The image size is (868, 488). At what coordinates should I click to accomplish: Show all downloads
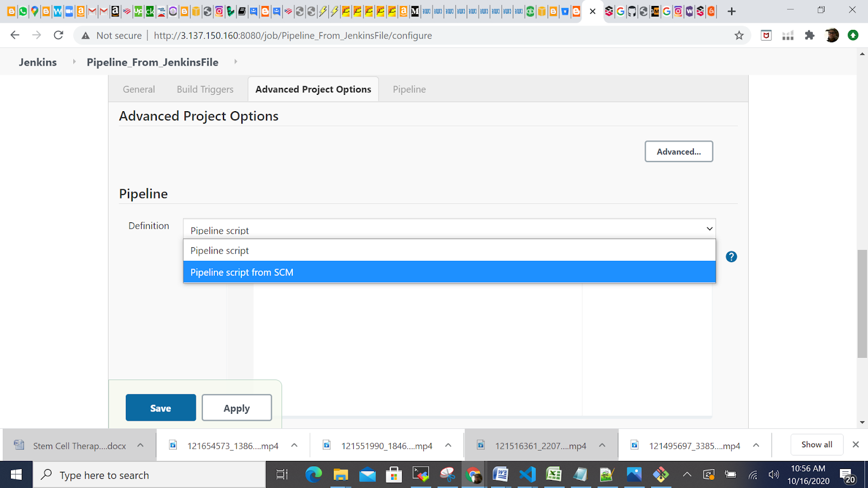click(816, 445)
